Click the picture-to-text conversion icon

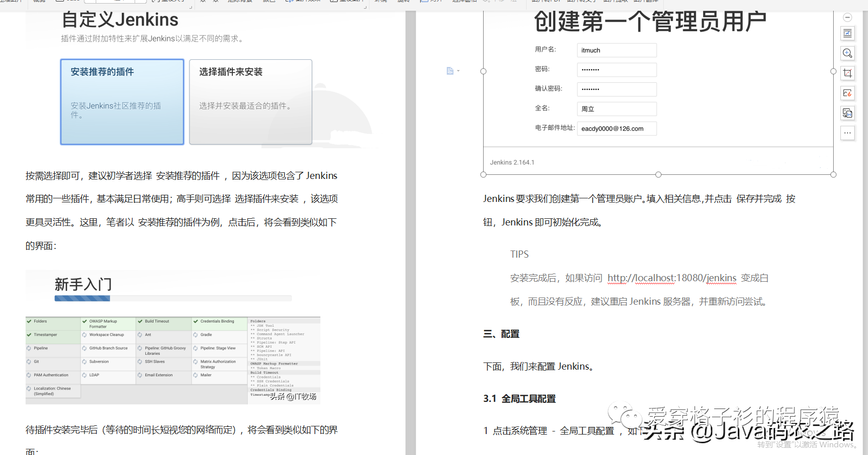click(x=848, y=113)
